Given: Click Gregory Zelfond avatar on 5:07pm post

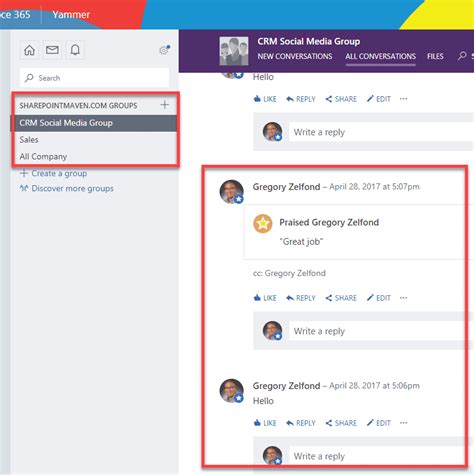Looking at the screenshot, I should click(x=231, y=192).
